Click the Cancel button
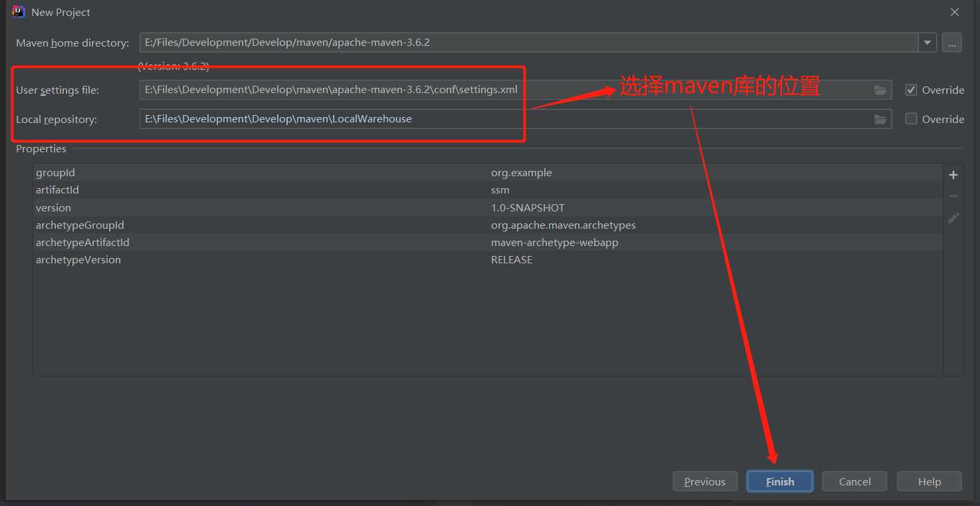Screen dimensions: 980x506 click(x=854, y=481)
